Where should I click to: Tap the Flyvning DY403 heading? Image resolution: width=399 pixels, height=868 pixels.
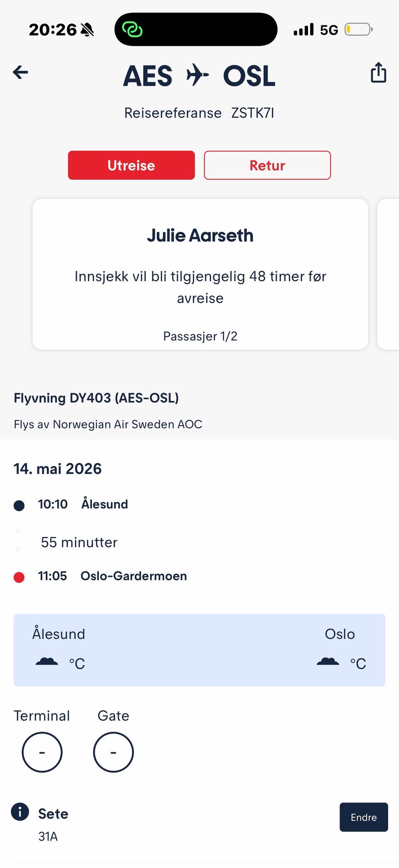pos(96,398)
